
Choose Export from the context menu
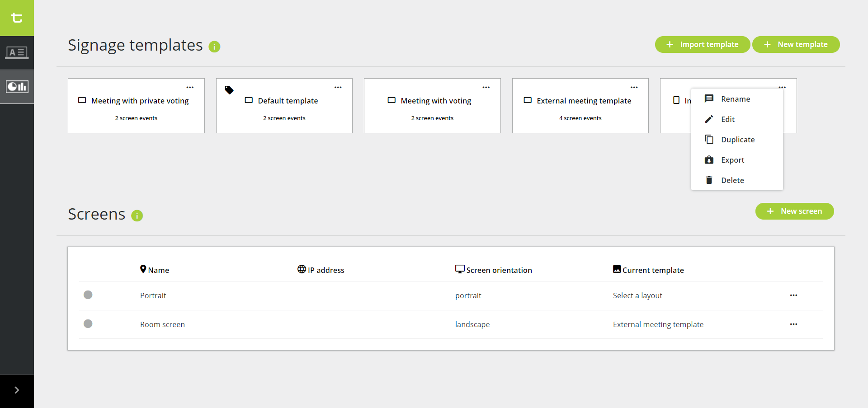click(732, 160)
